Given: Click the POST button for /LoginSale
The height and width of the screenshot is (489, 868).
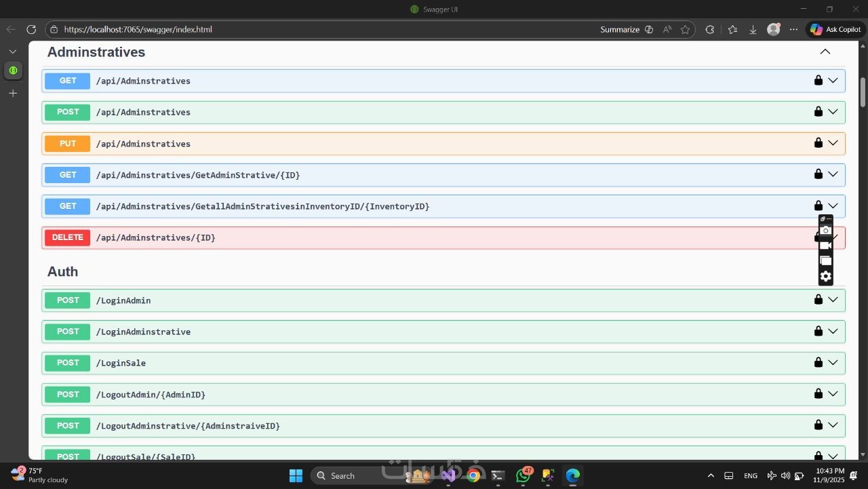Looking at the screenshot, I should pyautogui.click(x=68, y=363).
